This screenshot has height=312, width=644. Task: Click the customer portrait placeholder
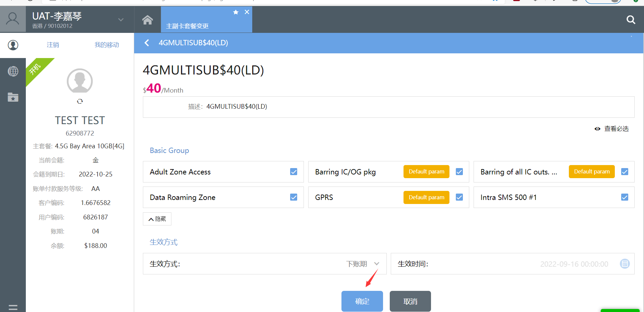(80, 81)
